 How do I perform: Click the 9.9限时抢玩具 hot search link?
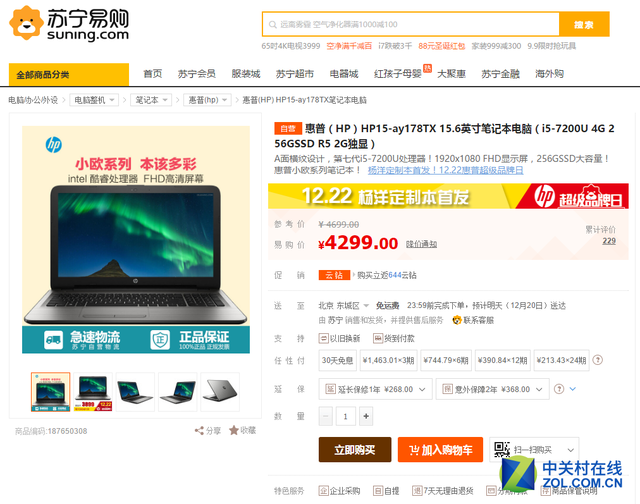click(551, 46)
